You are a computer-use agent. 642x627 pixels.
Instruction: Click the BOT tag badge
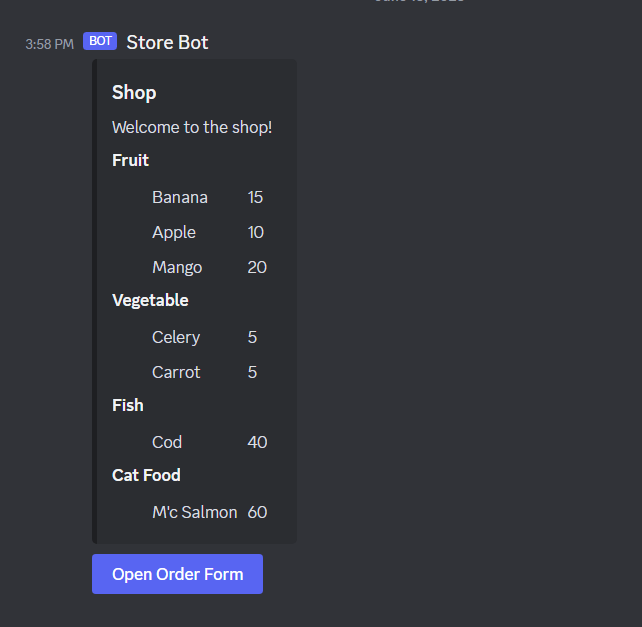(x=100, y=41)
